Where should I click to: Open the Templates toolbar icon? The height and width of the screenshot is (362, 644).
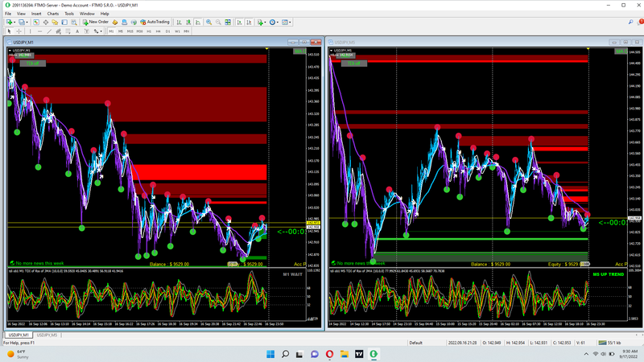click(x=285, y=23)
